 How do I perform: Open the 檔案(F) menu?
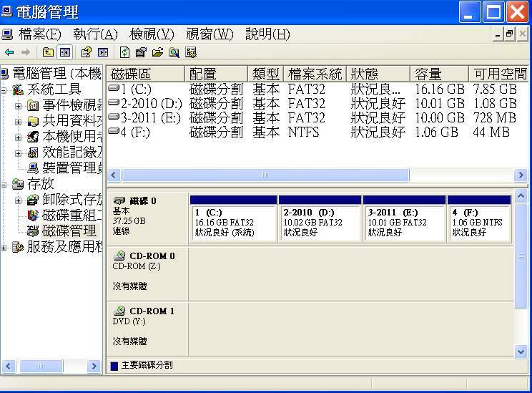click(40, 34)
